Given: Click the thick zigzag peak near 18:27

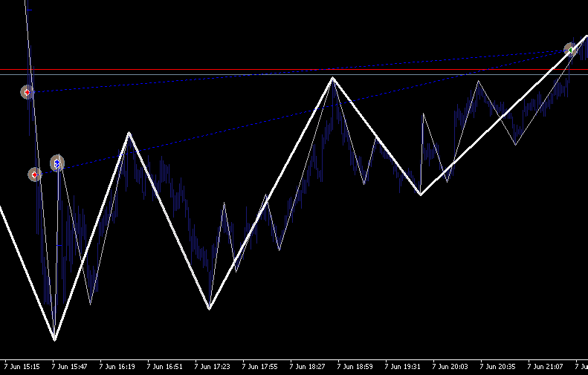Looking at the screenshot, I should click(332, 79).
